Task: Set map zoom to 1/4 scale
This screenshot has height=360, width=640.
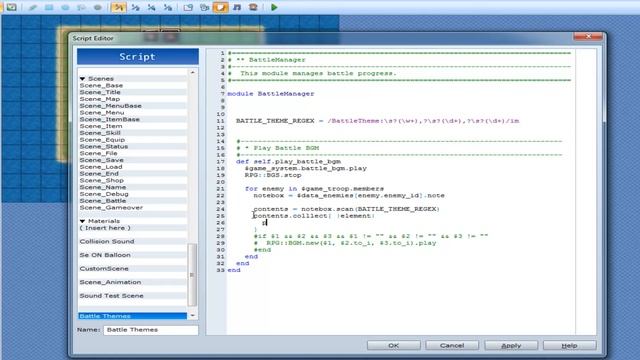Action: tap(151, 7)
